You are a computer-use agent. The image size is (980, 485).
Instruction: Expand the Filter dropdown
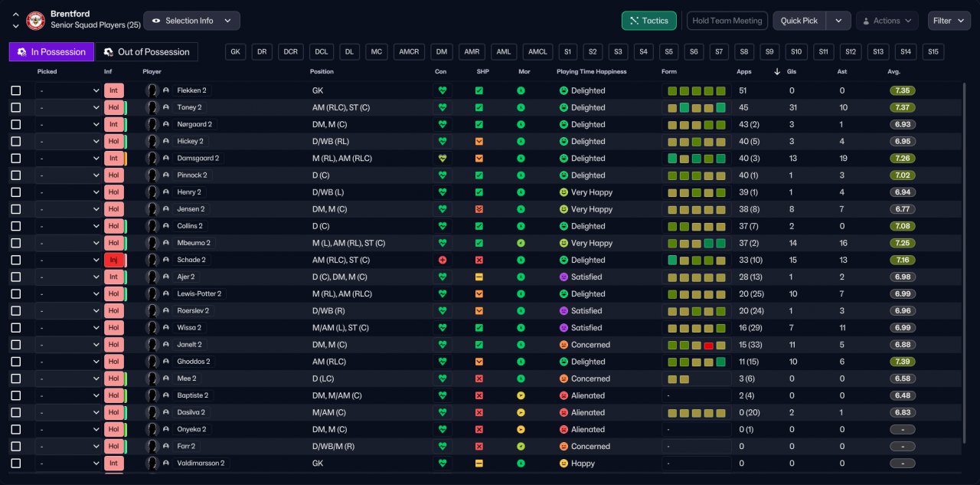949,21
